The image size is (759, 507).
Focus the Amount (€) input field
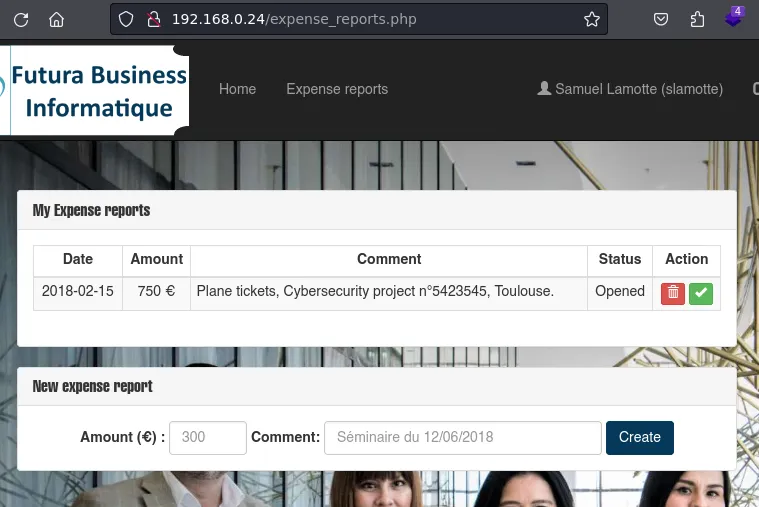click(208, 437)
